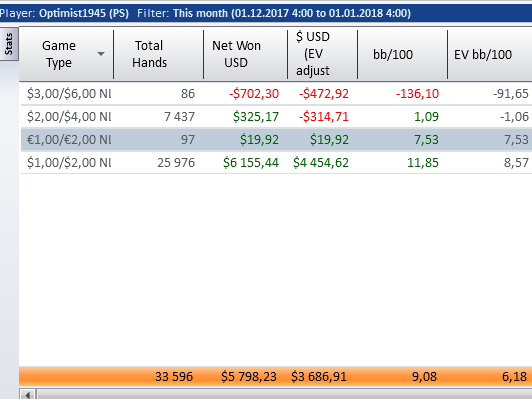Screen dimensions: 532x399
Task: Click net won -$702,30
Action: click(254, 94)
